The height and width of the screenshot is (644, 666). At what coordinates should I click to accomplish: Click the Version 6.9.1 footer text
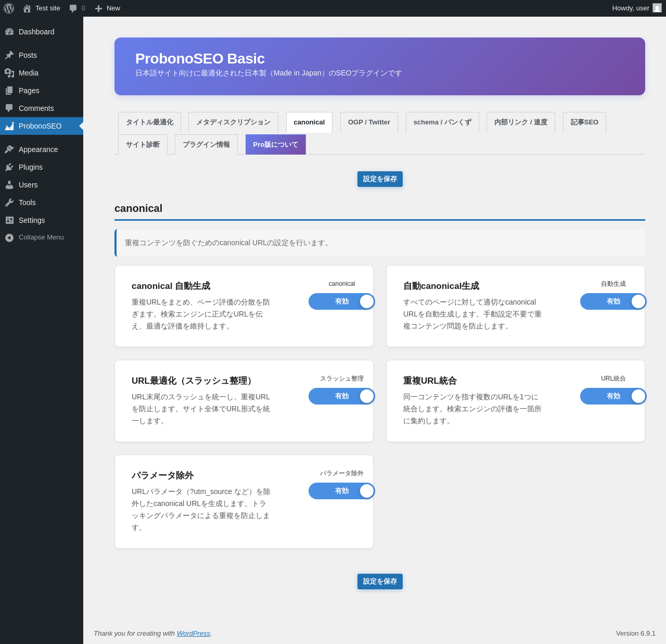coord(636,634)
